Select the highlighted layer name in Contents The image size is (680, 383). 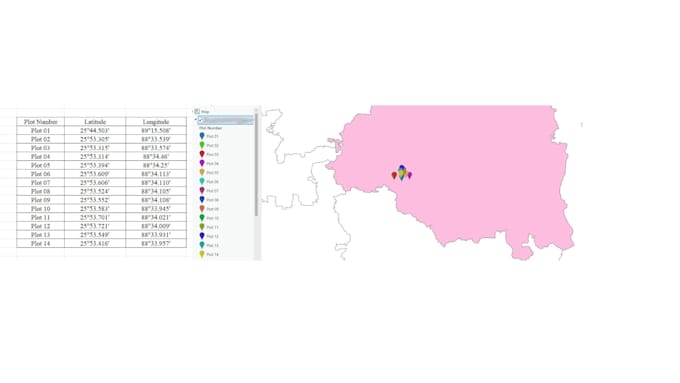point(228,120)
